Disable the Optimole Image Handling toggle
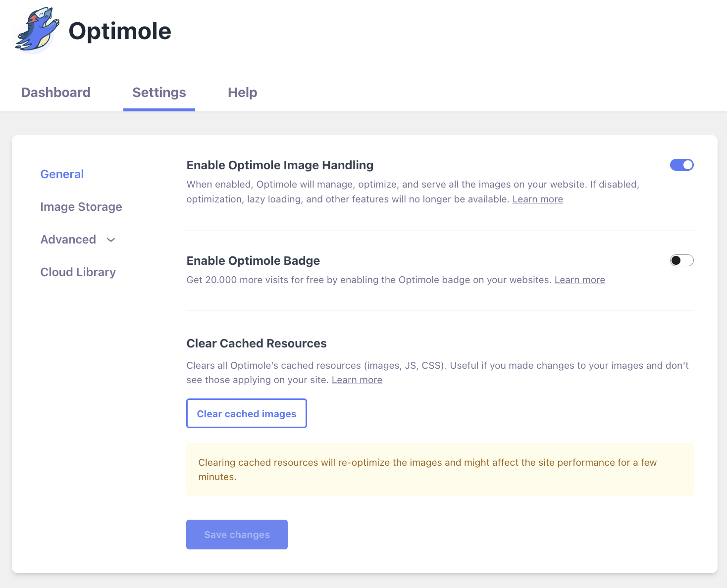The image size is (727, 588). (681, 165)
